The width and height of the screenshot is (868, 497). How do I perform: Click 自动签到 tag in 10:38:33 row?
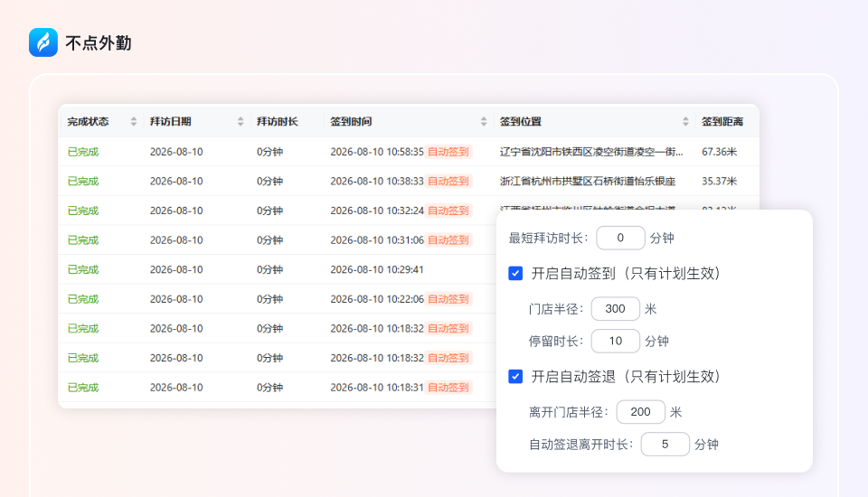pos(448,181)
